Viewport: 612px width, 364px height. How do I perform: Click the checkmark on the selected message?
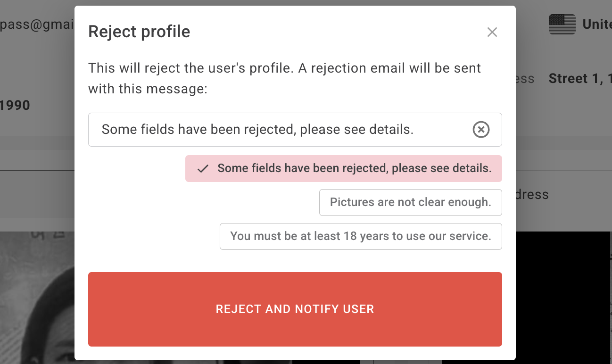click(203, 169)
